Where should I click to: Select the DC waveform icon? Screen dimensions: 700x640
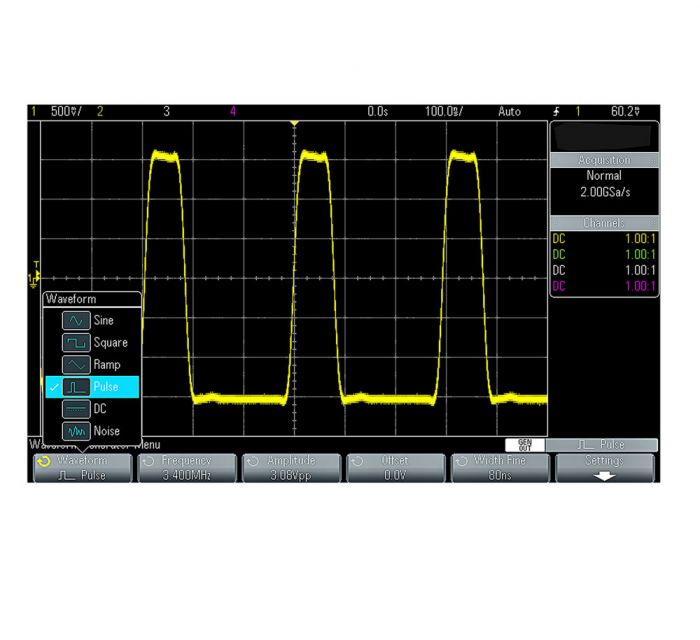tap(76, 409)
